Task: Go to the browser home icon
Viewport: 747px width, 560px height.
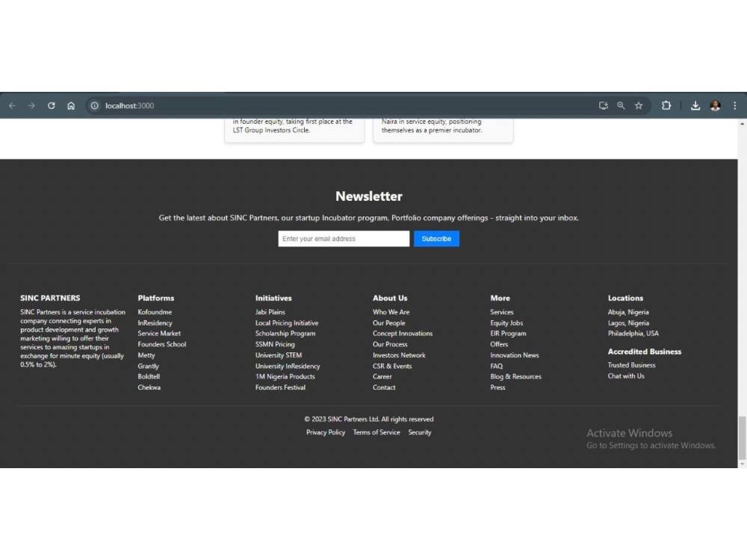Action: pos(71,106)
